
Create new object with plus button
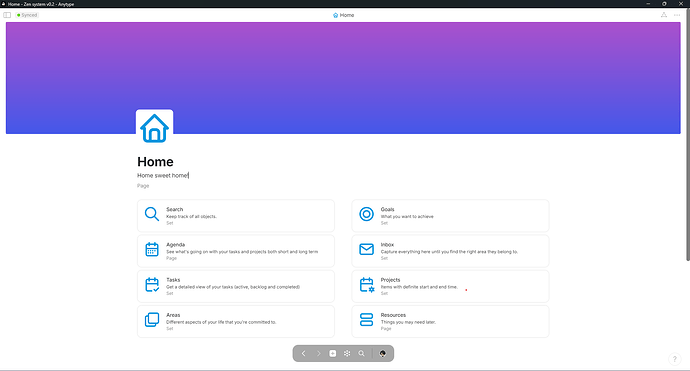point(333,353)
